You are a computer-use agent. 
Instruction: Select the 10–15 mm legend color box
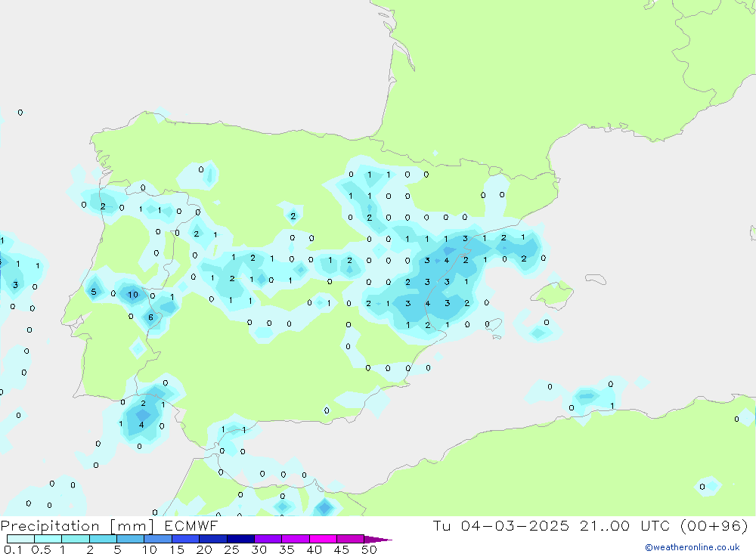(158, 539)
